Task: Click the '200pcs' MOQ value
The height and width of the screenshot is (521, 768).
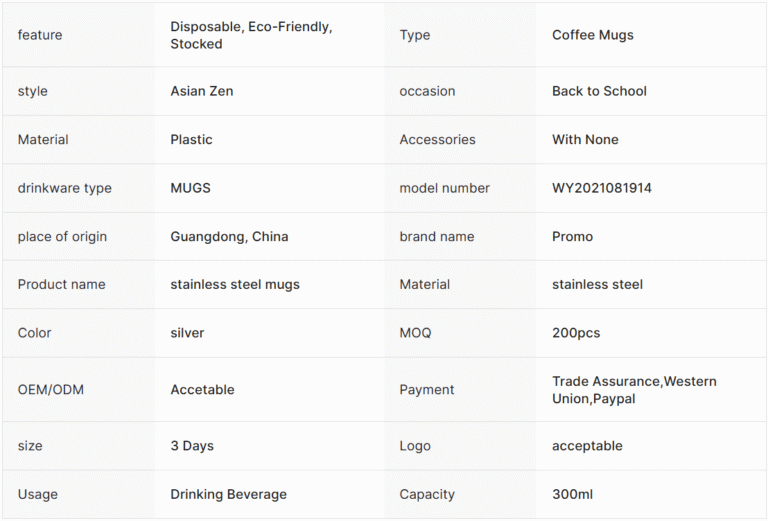Action: pos(576,333)
